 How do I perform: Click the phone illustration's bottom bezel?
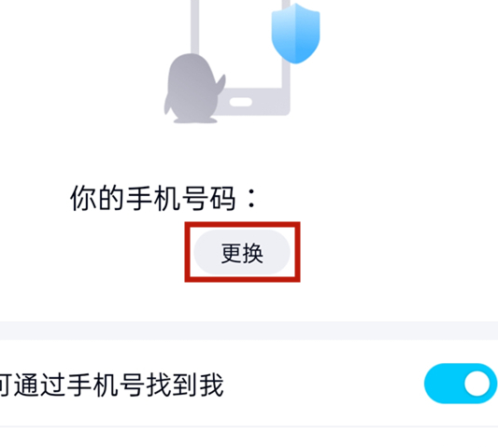click(254, 102)
